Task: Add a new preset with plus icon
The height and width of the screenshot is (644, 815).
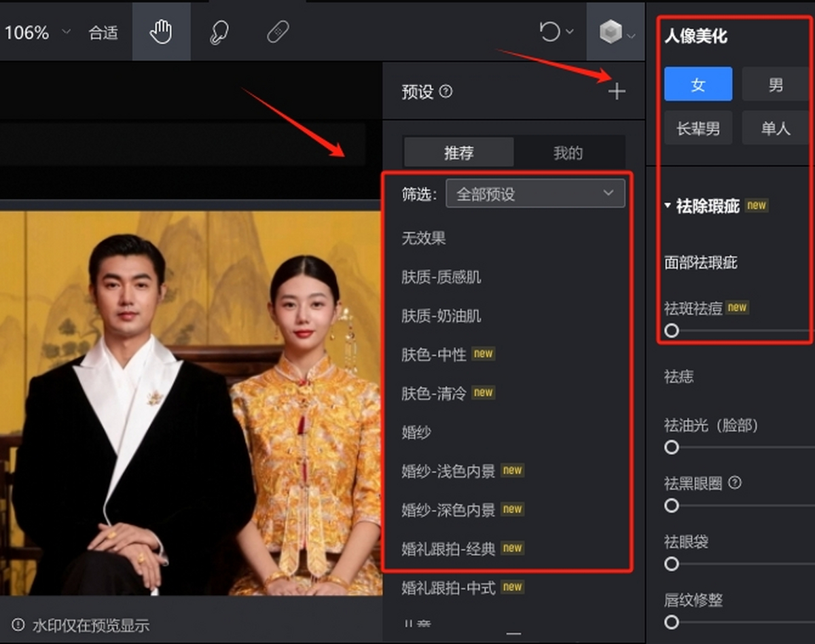Action: pyautogui.click(x=617, y=92)
